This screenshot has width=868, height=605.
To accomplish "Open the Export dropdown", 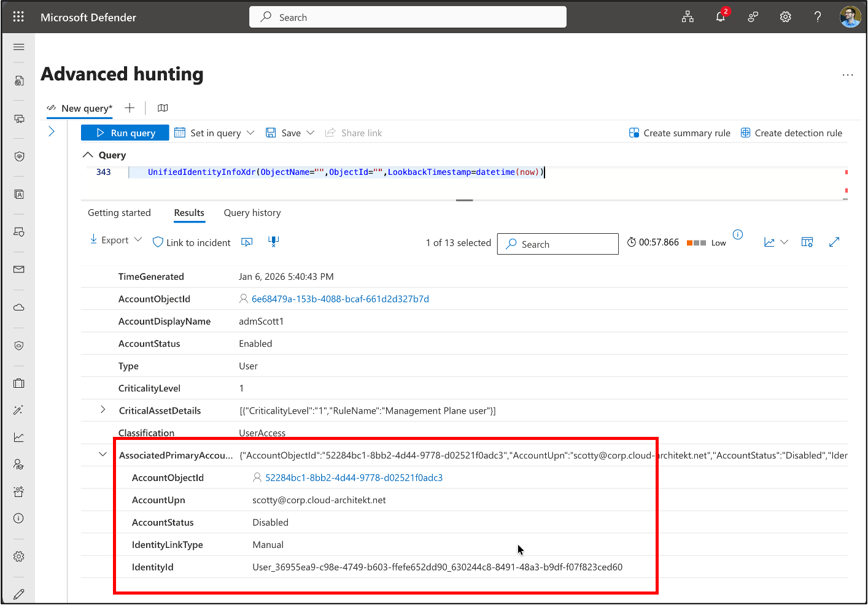I will pyautogui.click(x=115, y=240).
